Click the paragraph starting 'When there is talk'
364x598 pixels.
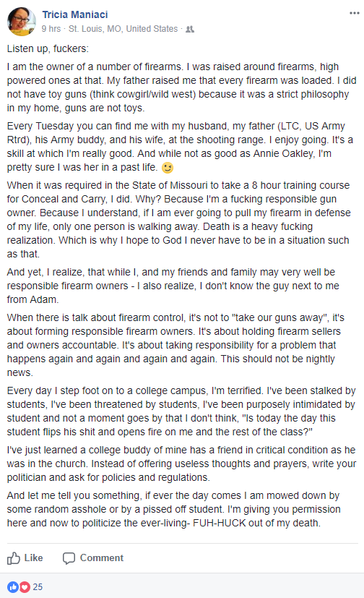pyautogui.click(x=175, y=345)
